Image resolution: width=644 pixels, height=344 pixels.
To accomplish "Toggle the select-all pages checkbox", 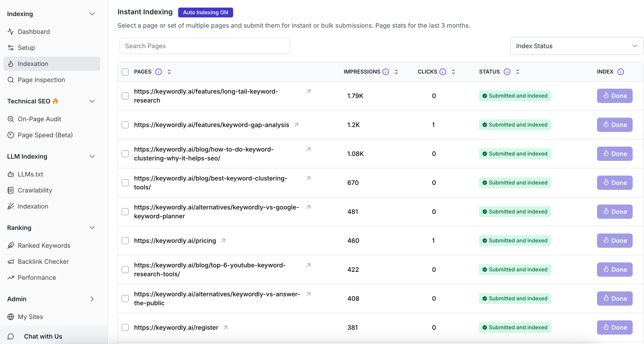I will [x=125, y=72].
